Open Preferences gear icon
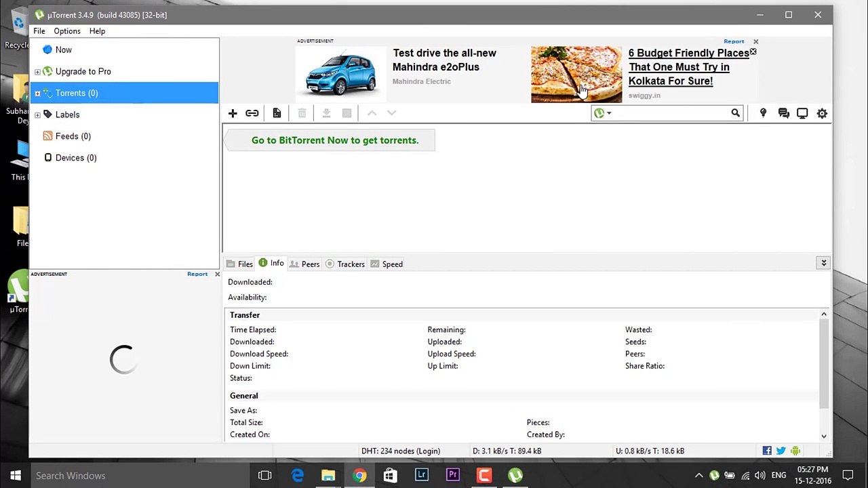Image resolution: width=868 pixels, height=488 pixels. pyautogui.click(x=822, y=113)
